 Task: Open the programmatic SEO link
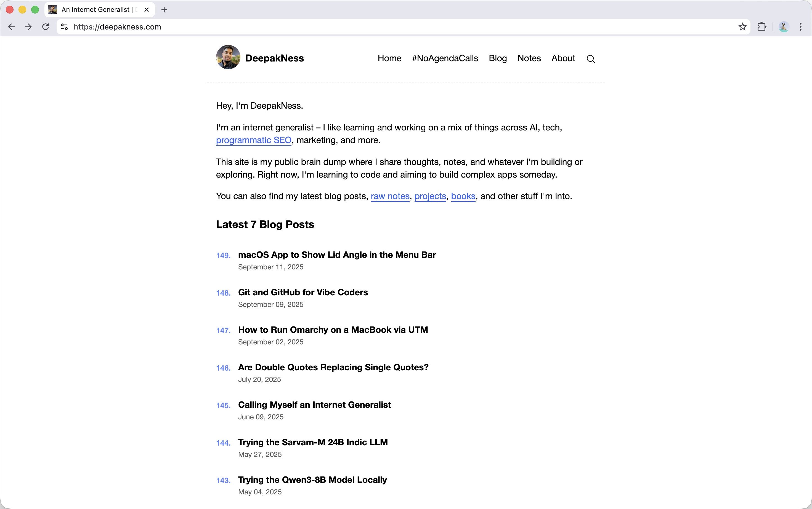(253, 140)
